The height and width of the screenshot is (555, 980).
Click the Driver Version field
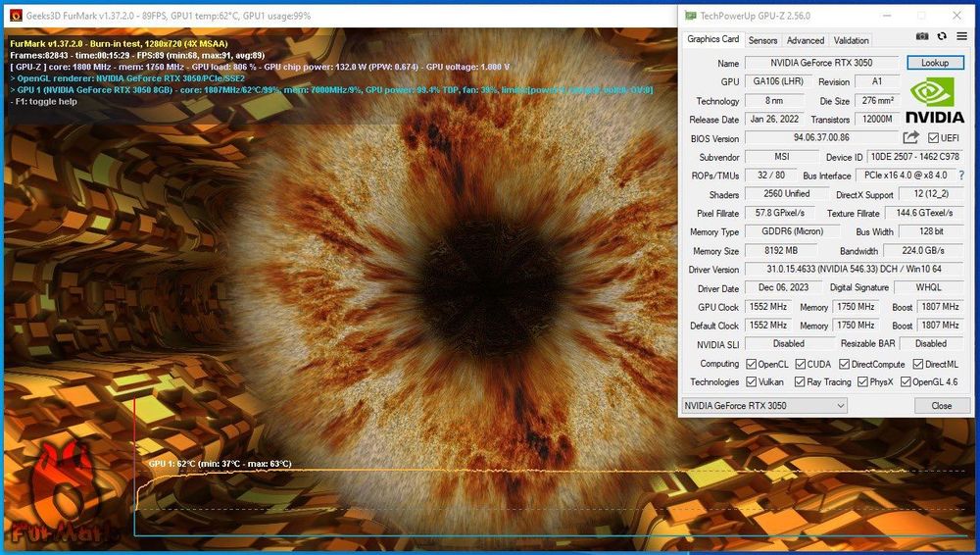pyautogui.click(x=854, y=269)
